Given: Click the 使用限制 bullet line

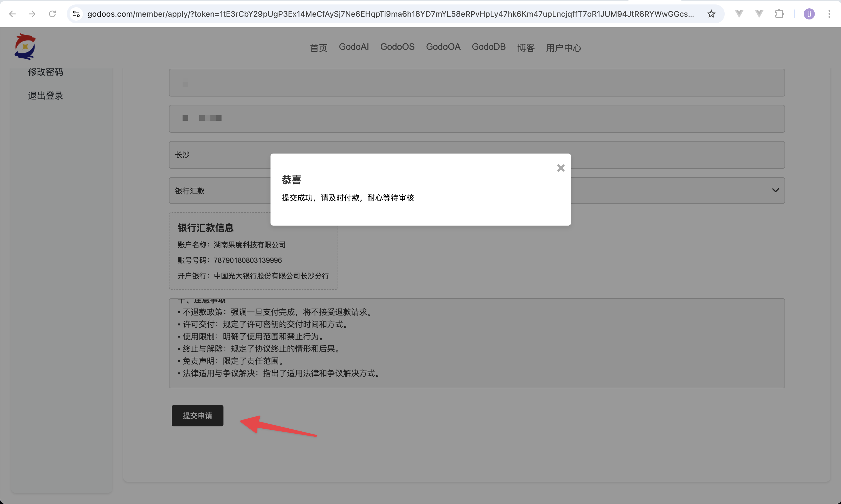Looking at the screenshot, I should coord(252,337).
